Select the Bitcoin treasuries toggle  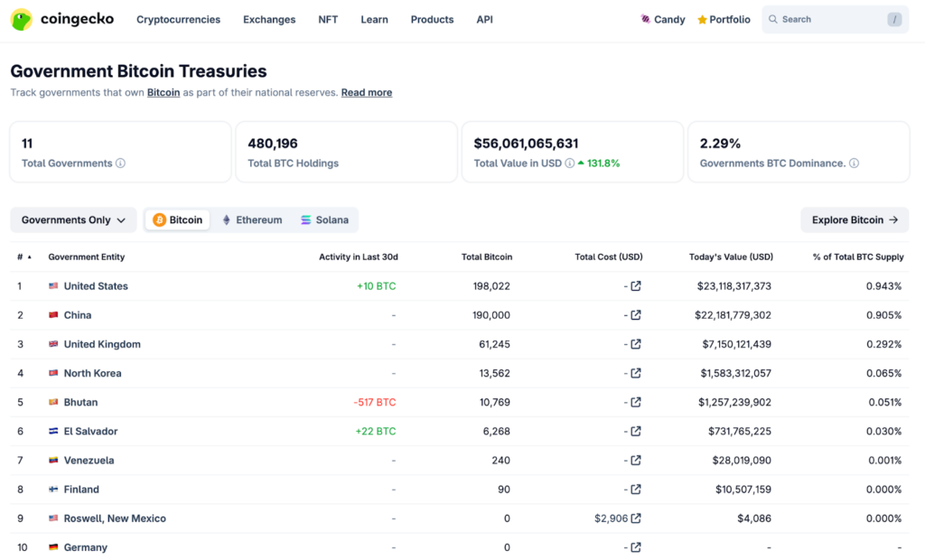178,219
